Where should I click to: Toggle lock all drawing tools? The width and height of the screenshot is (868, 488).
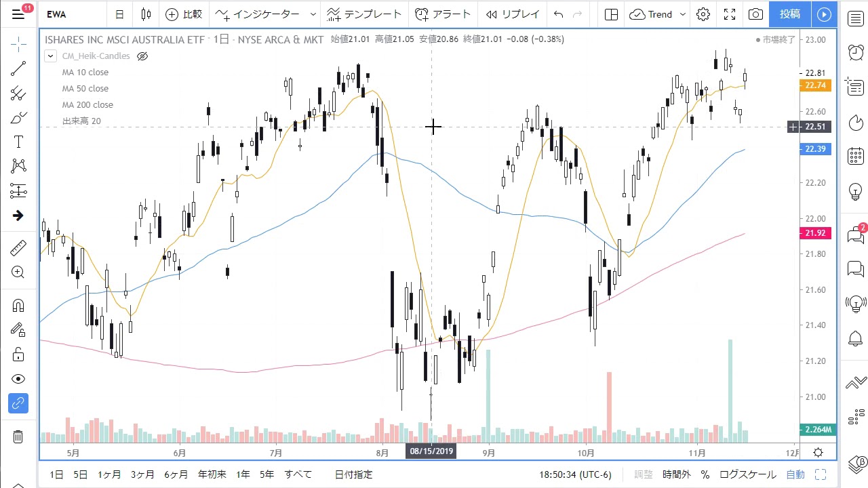pyautogui.click(x=18, y=354)
